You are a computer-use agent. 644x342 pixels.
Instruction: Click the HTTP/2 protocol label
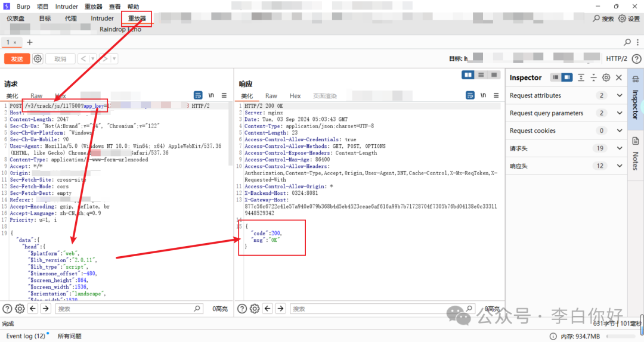(x=617, y=59)
